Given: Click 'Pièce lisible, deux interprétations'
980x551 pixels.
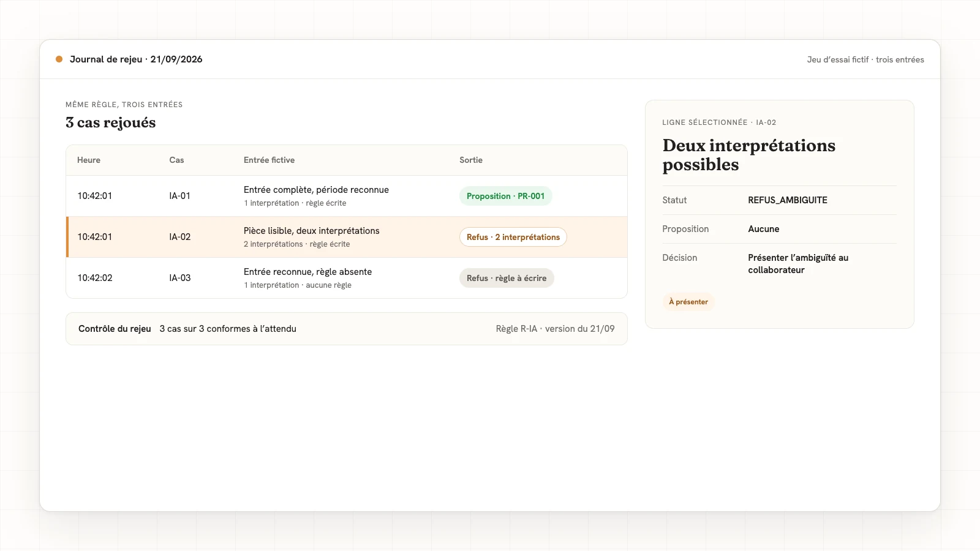Looking at the screenshot, I should [312, 231].
